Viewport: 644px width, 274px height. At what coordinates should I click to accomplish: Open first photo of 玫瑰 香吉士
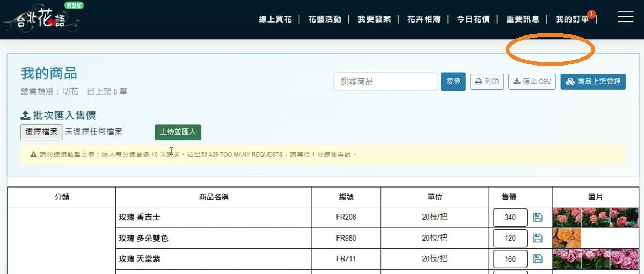point(567,218)
